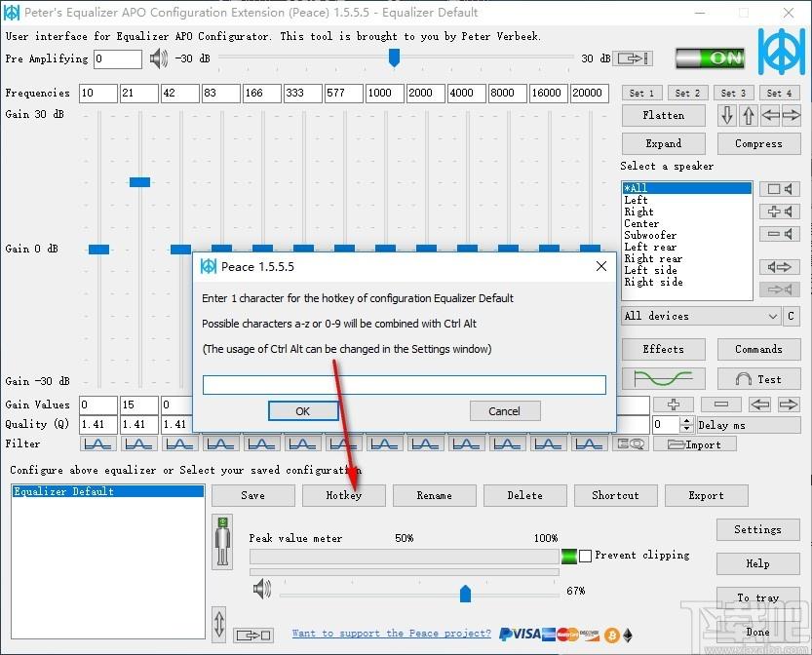
Task: Click OK in the Peace hotkey dialog
Action: pyautogui.click(x=303, y=411)
